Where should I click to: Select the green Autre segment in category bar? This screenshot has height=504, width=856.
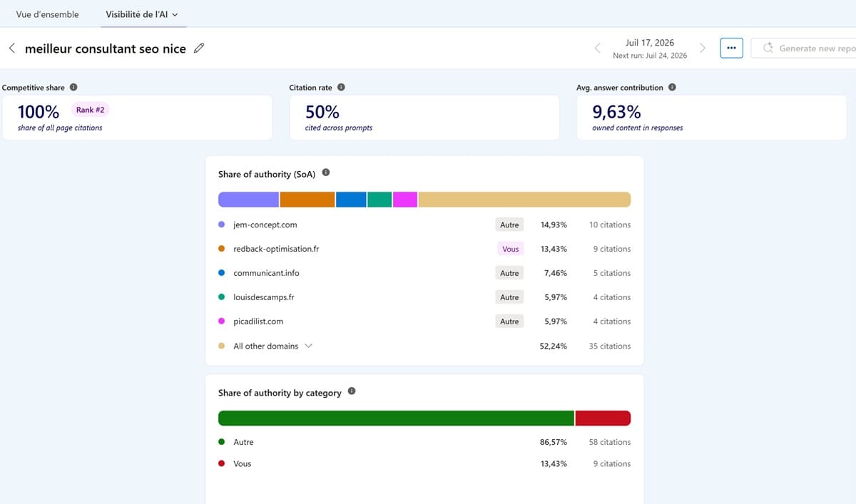(396, 418)
